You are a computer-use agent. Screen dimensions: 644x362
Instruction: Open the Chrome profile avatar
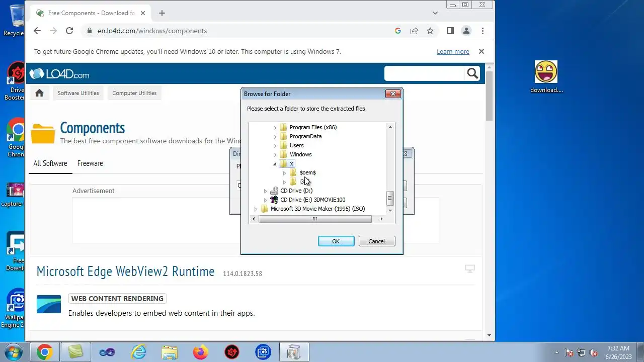[466, 31]
